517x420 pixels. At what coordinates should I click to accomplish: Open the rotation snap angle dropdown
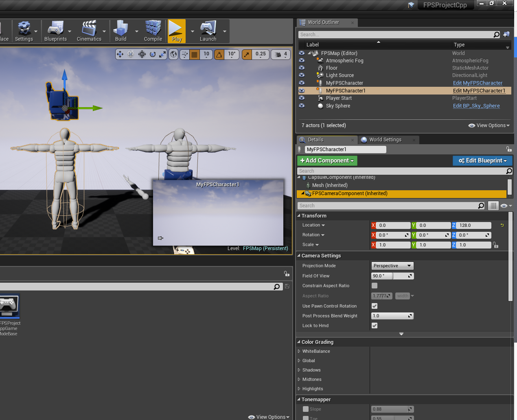[x=232, y=54]
